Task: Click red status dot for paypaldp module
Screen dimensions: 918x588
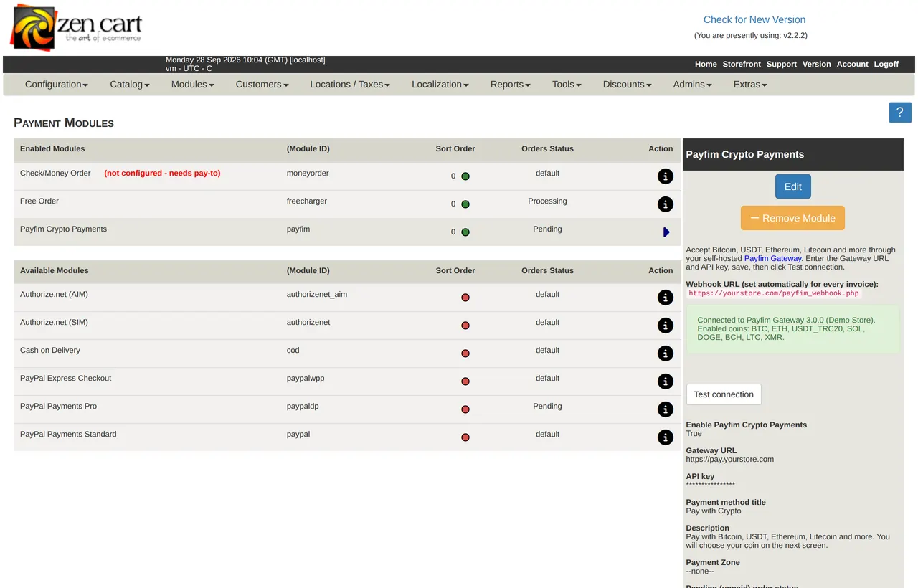Action: click(x=465, y=409)
